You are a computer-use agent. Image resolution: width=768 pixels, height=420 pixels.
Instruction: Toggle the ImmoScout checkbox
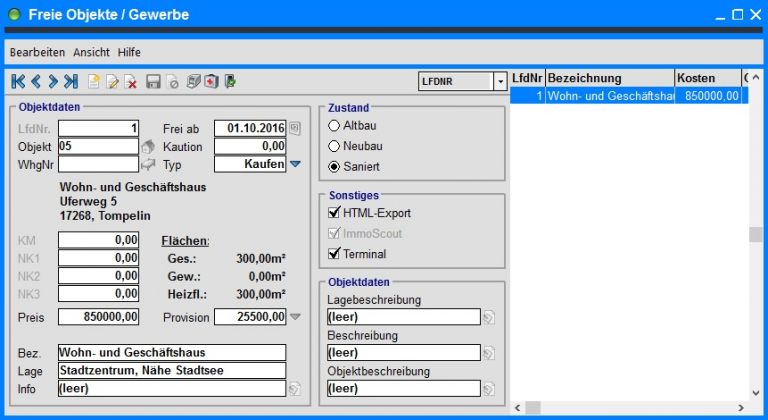(335, 233)
